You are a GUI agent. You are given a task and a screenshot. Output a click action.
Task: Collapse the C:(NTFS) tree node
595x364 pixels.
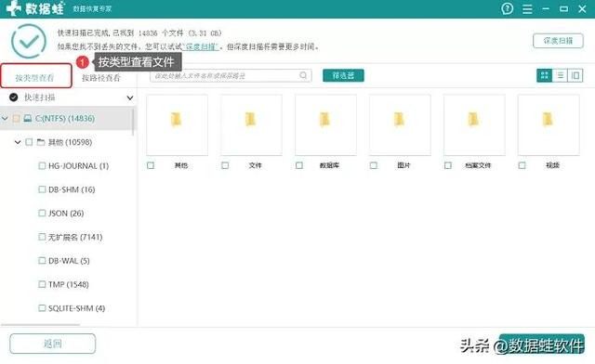pyautogui.click(x=5, y=118)
